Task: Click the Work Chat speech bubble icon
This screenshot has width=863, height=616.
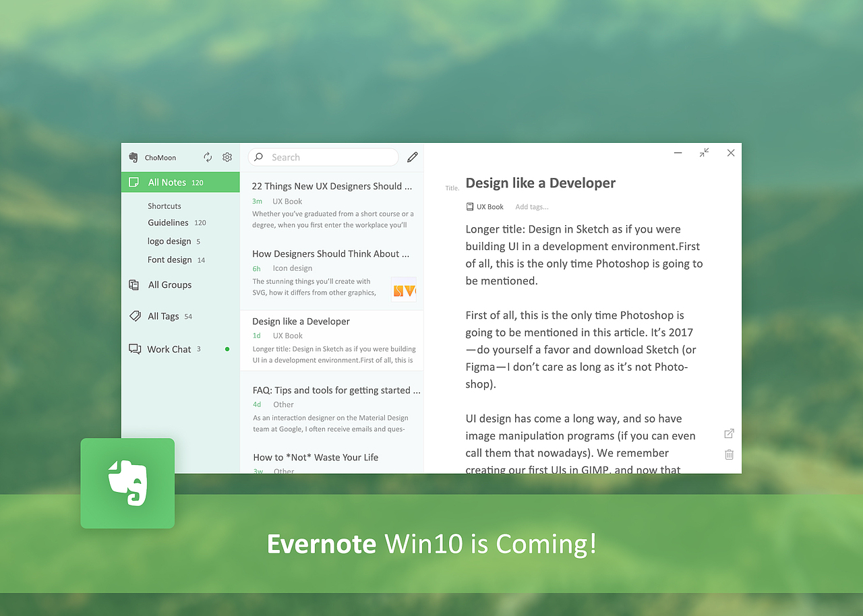Action: (x=135, y=349)
